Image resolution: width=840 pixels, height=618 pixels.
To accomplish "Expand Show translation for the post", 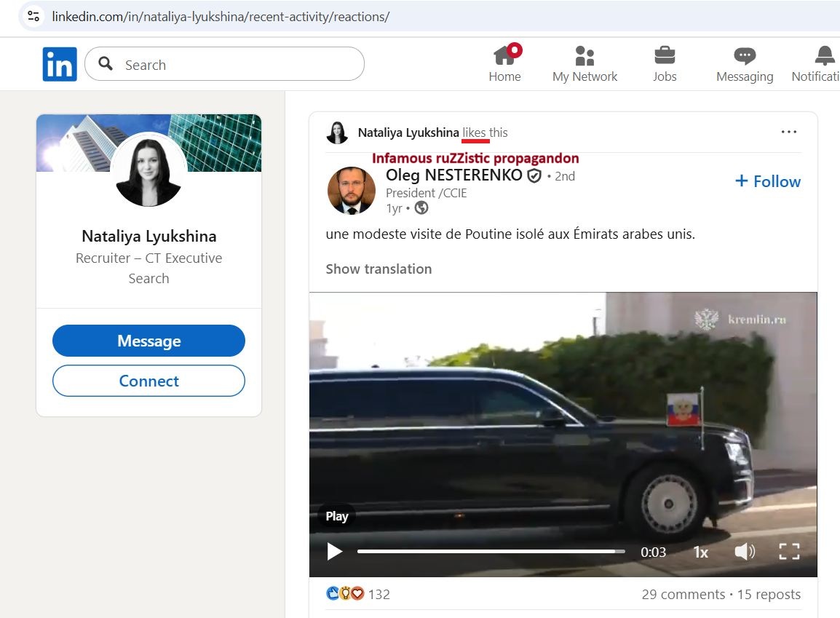I will [379, 269].
